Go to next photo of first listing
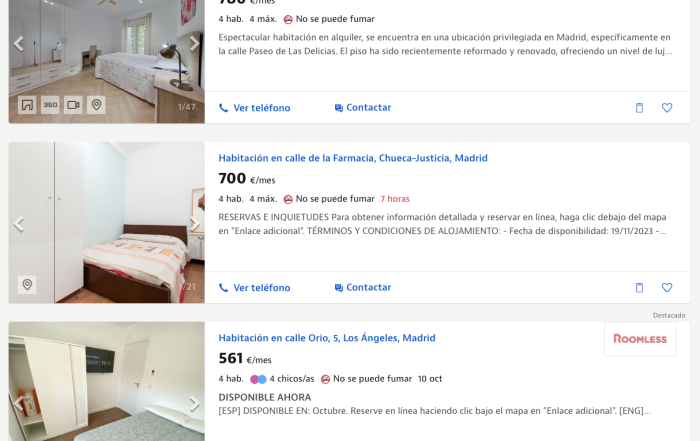700x441 pixels. pos(194,44)
